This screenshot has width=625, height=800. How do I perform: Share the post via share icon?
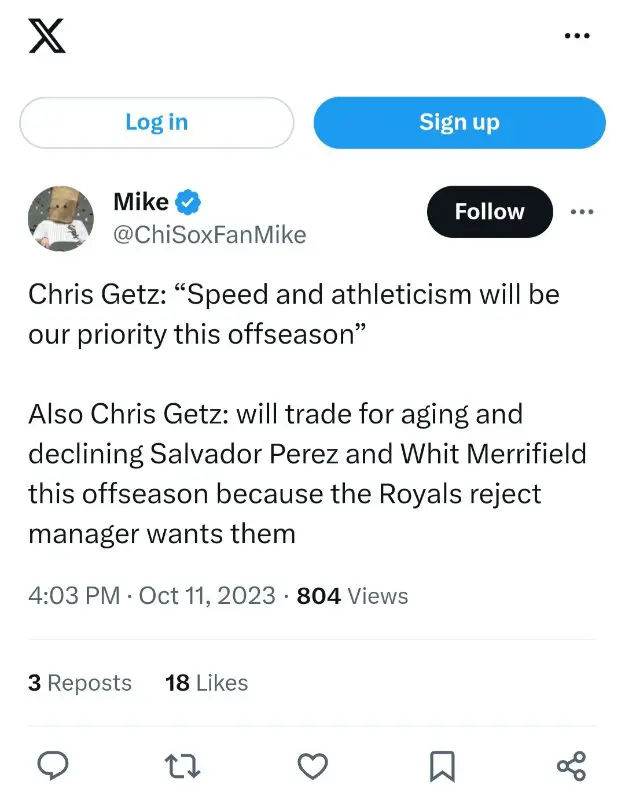tap(571, 766)
